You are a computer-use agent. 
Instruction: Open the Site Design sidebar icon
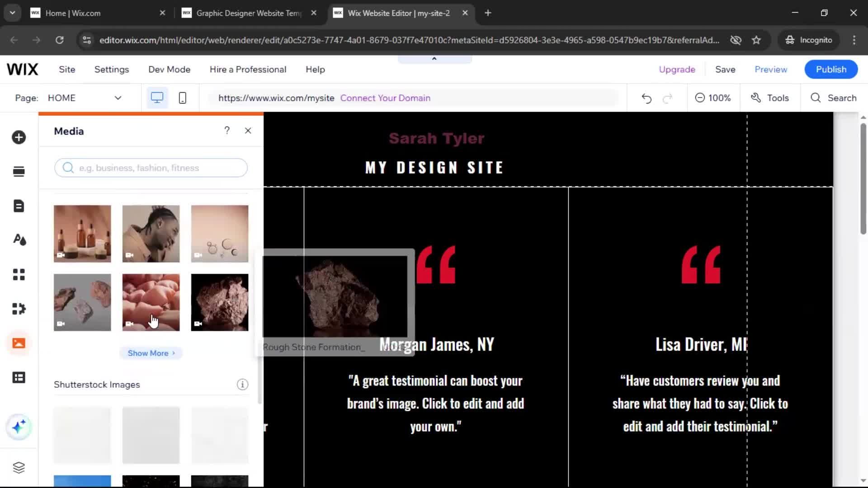pos(19,240)
